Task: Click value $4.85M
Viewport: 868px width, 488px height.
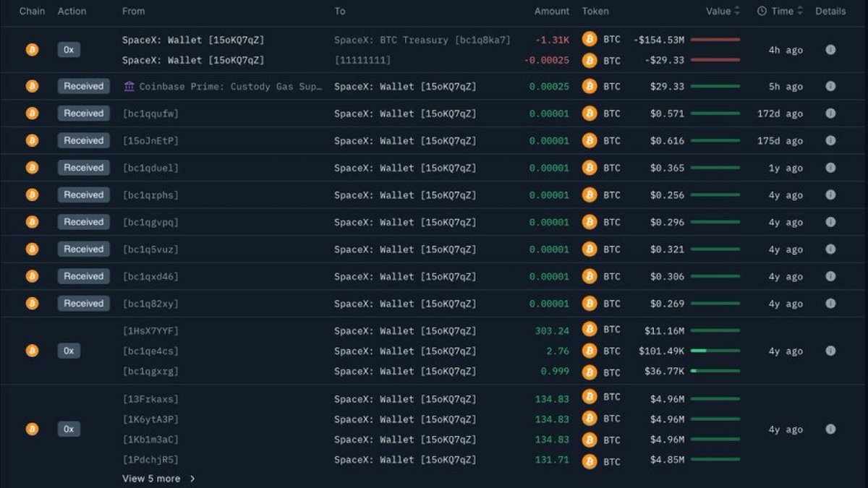Action: [x=667, y=459]
